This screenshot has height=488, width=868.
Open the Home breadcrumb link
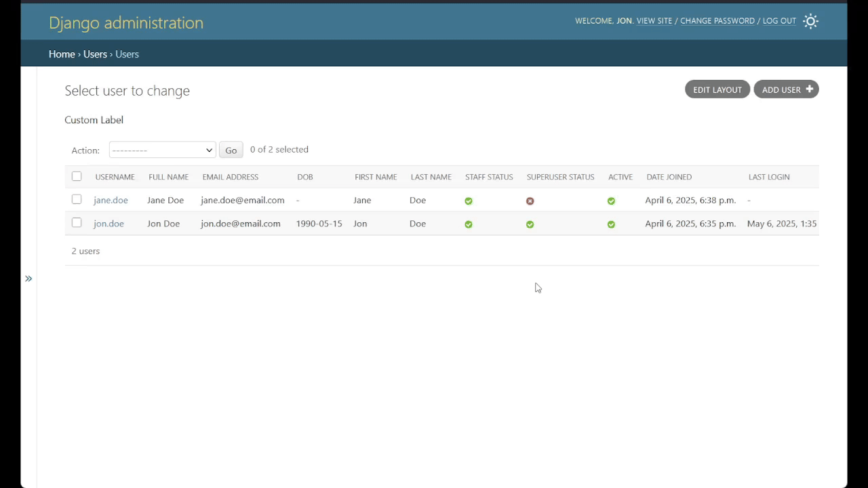tap(62, 54)
